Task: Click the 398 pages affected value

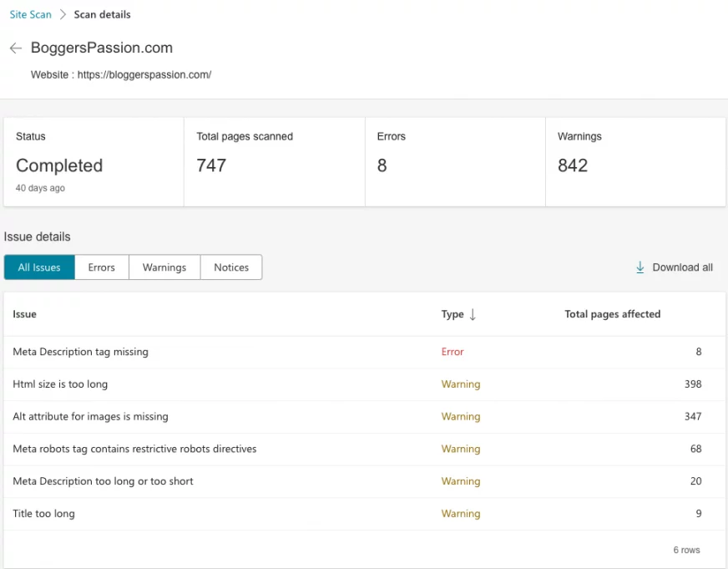Action: [693, 384]
